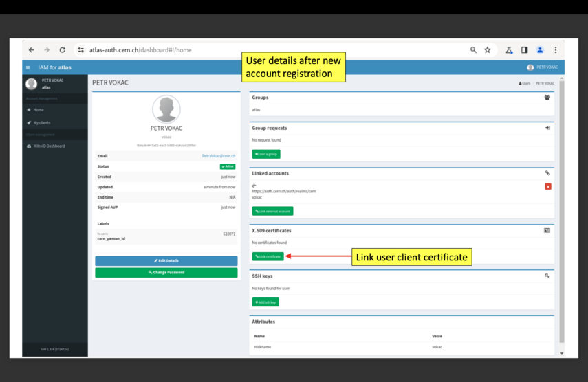
Task: Open the browser zoom magnifier icon
Action: (x=473, y=50)
